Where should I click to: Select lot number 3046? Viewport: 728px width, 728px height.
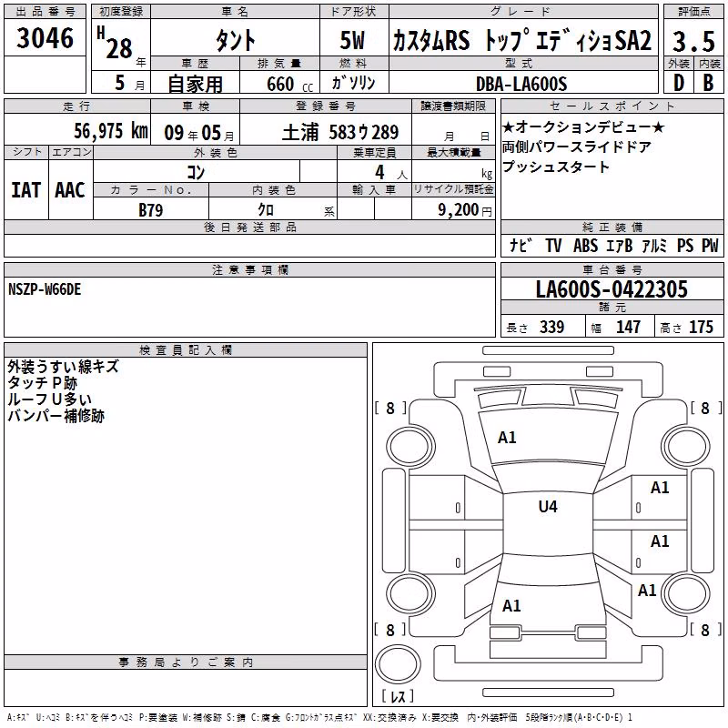[45, 37]
